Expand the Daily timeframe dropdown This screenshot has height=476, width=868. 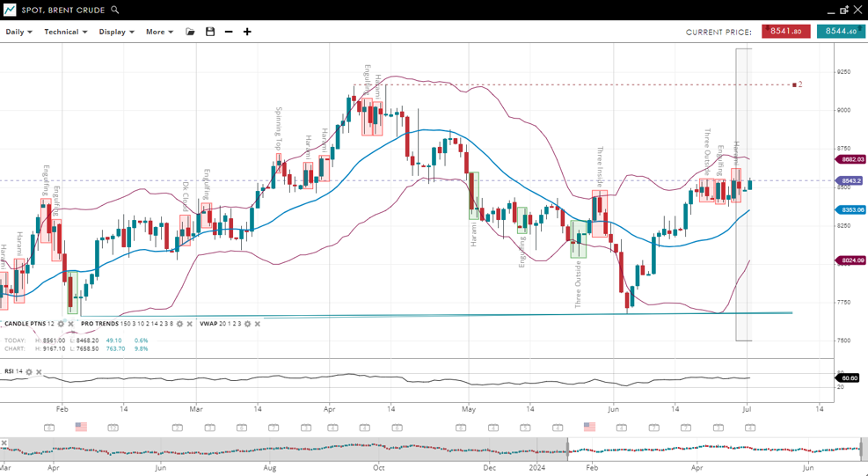click(x=18, y=32)
